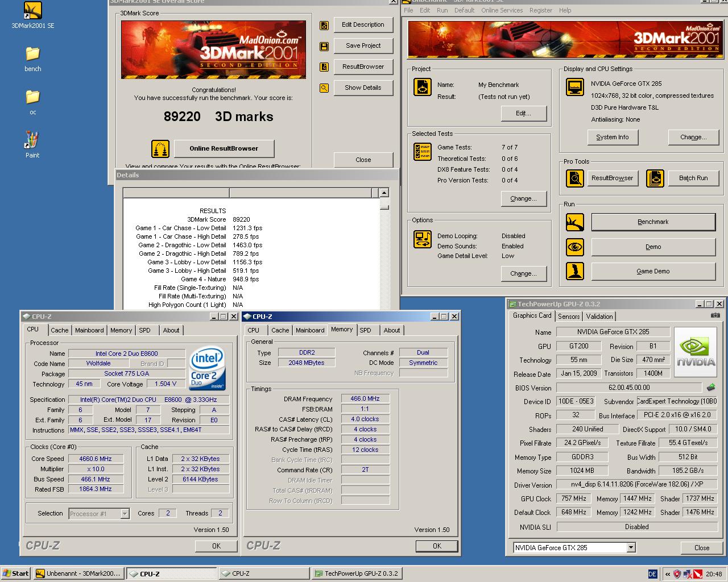Switch to Sensors tab in GPU-Z

(569, 317)
